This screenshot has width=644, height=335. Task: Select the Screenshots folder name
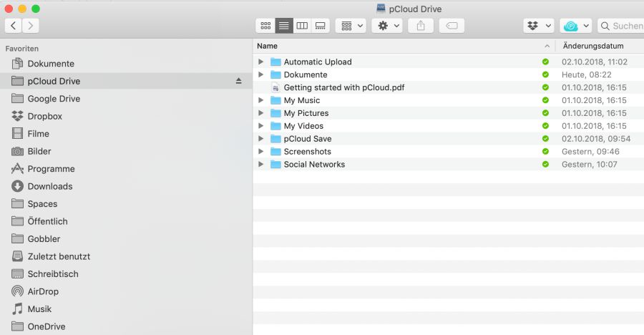(307, 151)
